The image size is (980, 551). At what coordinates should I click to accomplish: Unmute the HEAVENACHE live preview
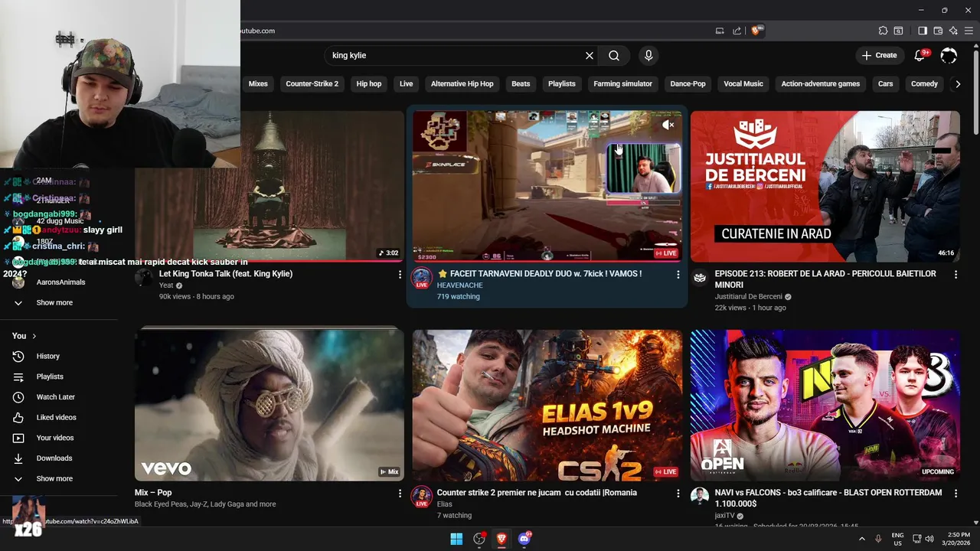(x=668, y=125)
